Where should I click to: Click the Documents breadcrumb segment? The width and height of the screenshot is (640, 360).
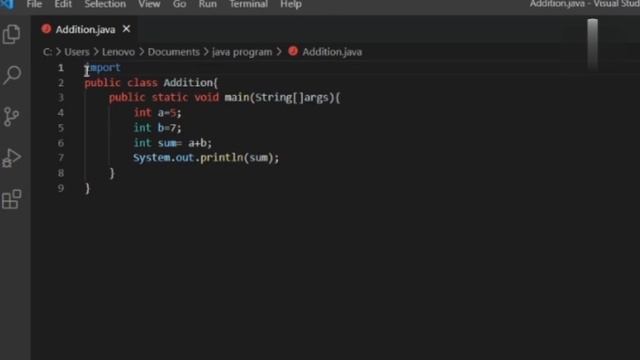pos(173,52)
